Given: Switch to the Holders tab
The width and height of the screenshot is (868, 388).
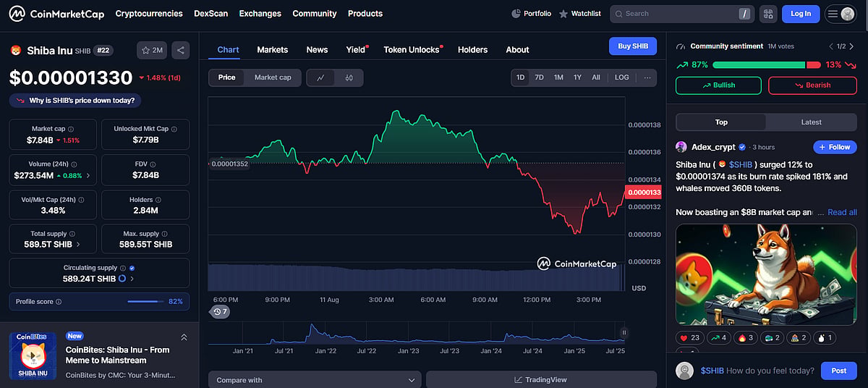Looking at the screenshot, I should [x=472, y=50].
